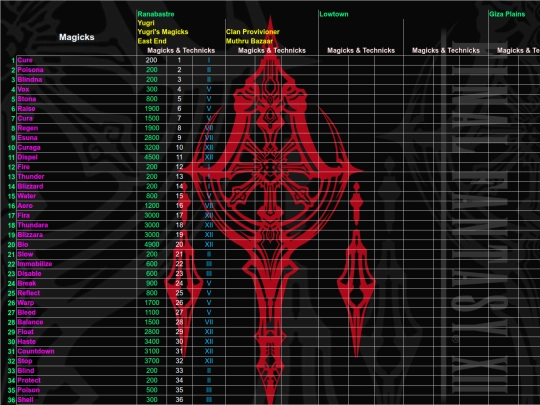This screenshot has height=405, width=540.
Task: Select the Yugri name label
Action: pyautogui.click(x=146, y=23)
